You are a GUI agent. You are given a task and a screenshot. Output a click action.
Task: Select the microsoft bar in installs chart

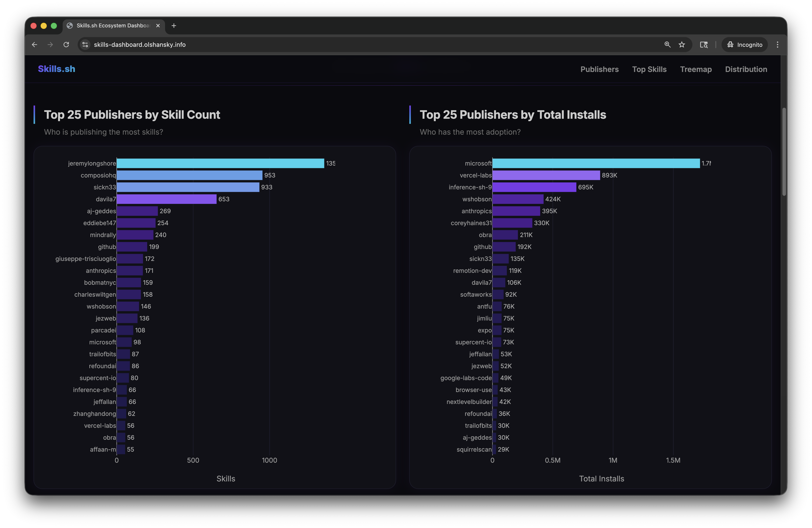(x=595, y=163)
